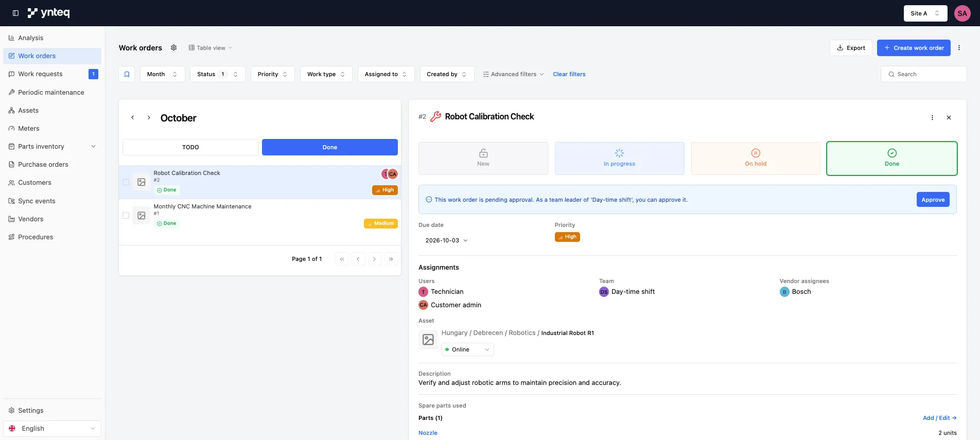Open the page more-options kebab menu
The height and width of the screenshot is (440, 980).
point(959,48)
